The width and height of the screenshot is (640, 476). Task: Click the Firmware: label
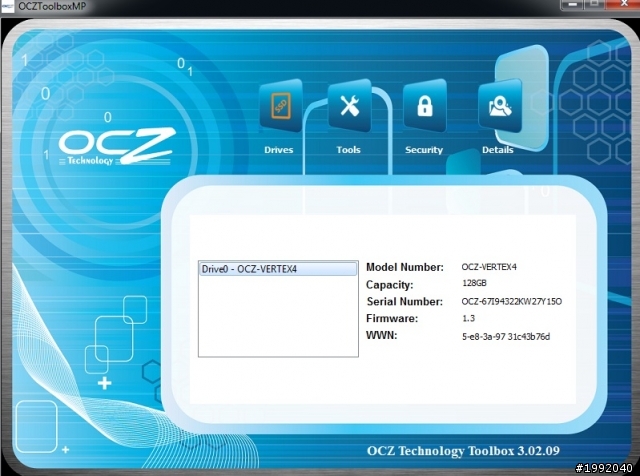click(392, 318)
